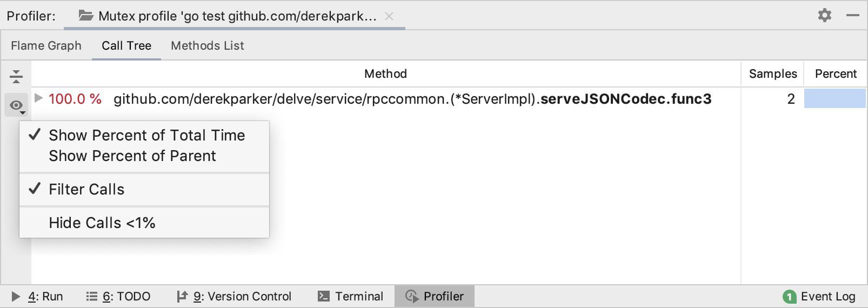The height and width of the screenshot is (308, 868).
Task: Hide the Profiler tool window with minimize dash
Action: point(853,15)
